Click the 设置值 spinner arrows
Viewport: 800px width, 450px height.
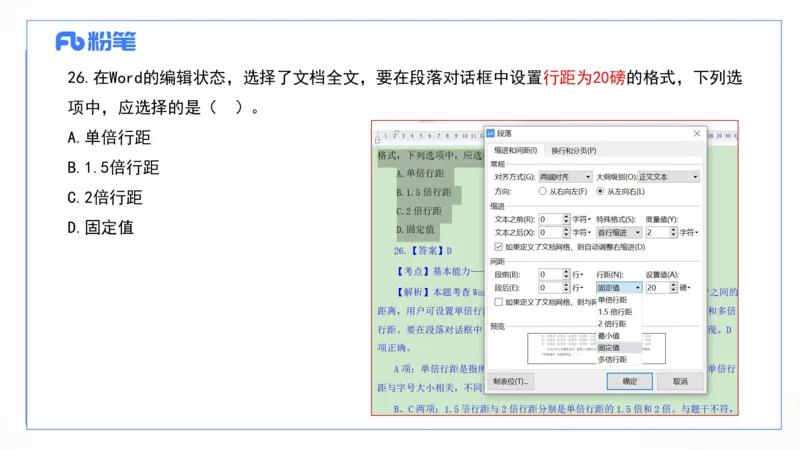[673, 288]
